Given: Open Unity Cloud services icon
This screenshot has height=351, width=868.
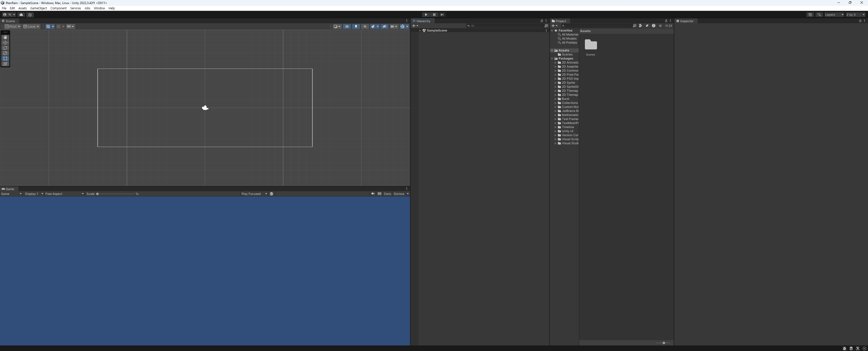Looking at the screenshot, I should tap(21, 15).
